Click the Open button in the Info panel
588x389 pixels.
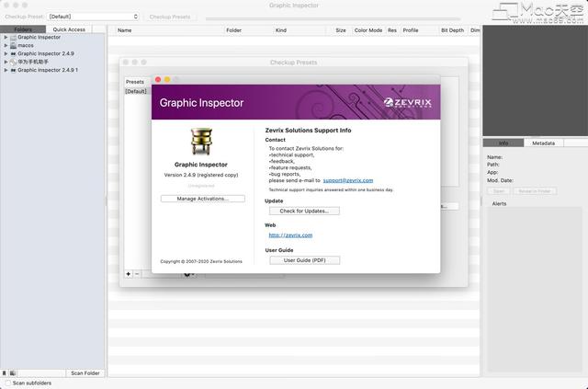pyautogui.click(x=498, y=191)
